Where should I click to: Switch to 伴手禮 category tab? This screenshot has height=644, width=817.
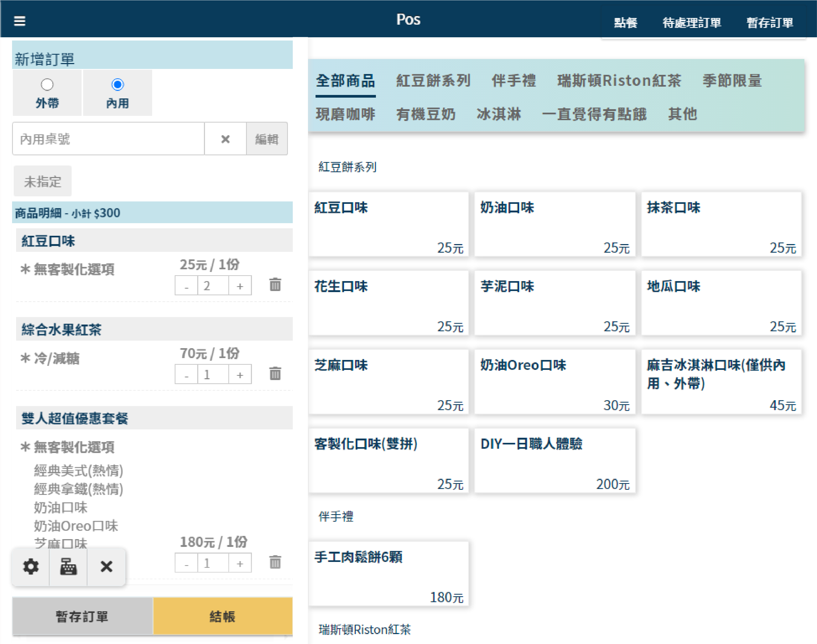pyautogui.click(x=514, y=81)
